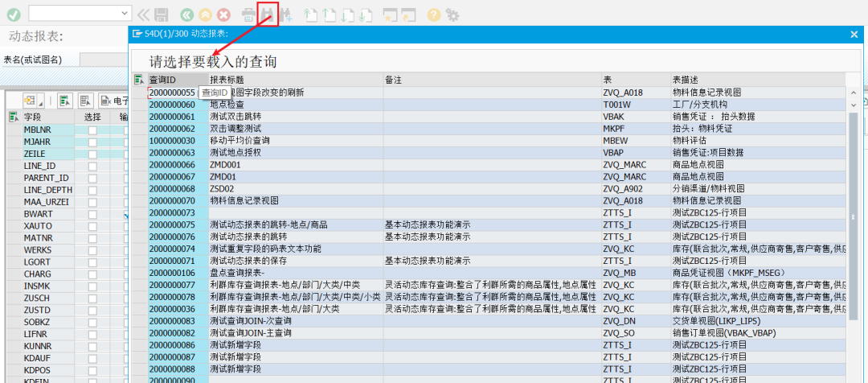Open the yellow Help icon
Viewport: 868px width, 383px height.
pos(434,15)
